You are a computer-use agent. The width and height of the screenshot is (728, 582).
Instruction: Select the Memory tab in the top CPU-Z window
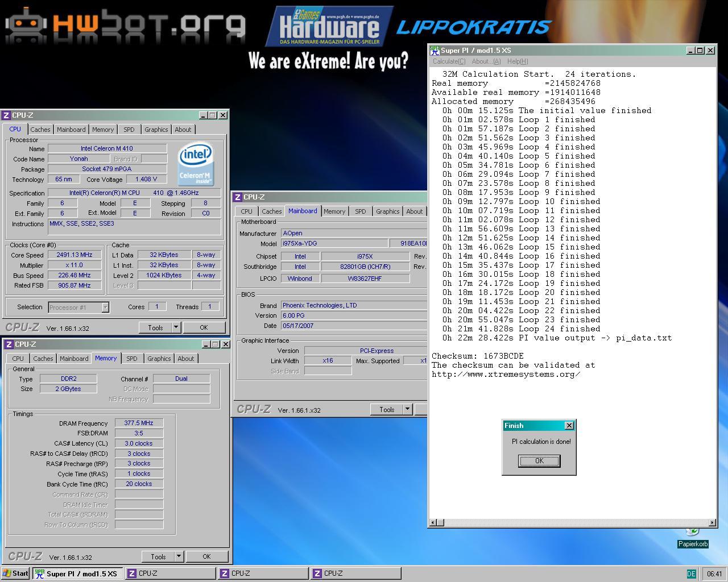click(103, 130)
